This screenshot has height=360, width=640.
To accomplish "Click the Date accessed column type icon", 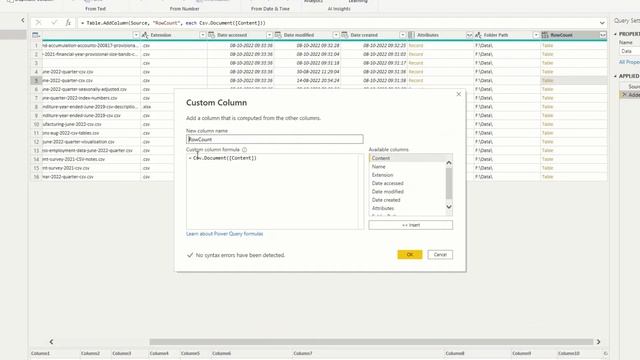I will coord(211,35).
